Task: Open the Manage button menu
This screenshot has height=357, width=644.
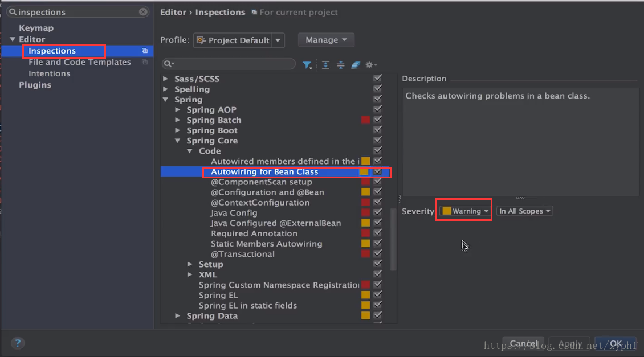Action: coord(326,40)
